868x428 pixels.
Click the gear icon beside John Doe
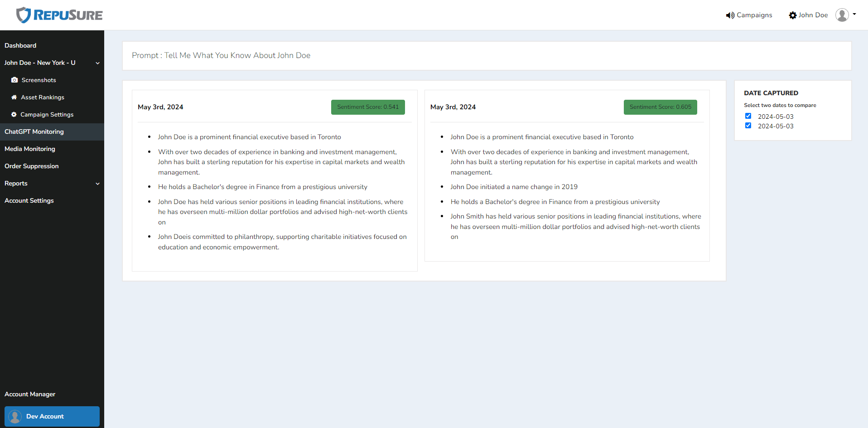tap(792, 15)
